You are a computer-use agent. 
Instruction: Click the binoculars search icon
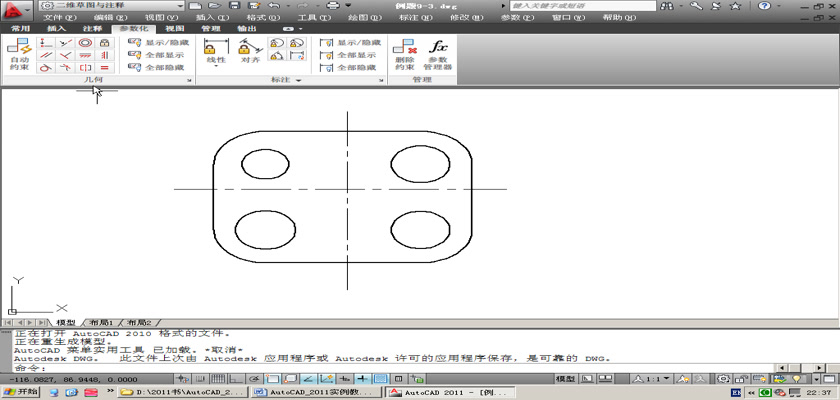tap(667, 6)
